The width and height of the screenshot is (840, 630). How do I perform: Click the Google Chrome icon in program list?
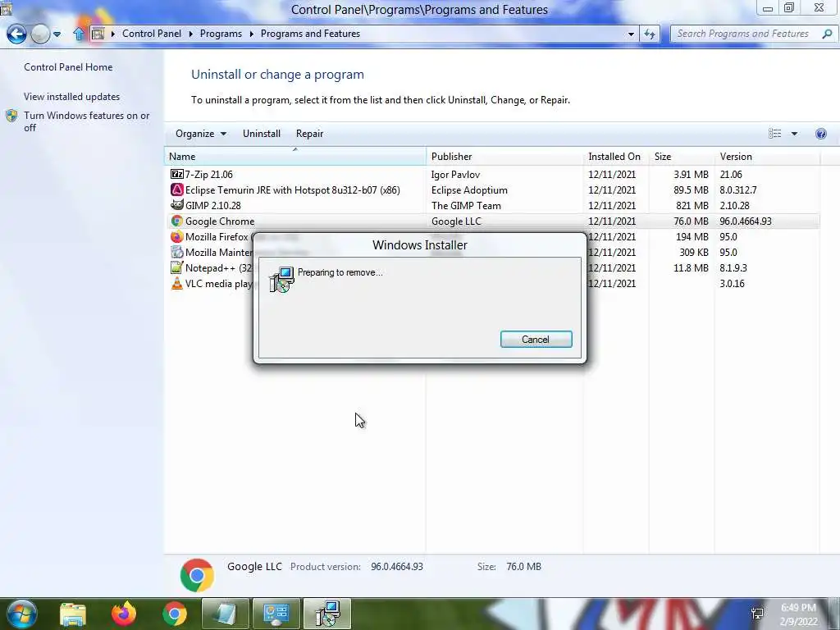click(177, 221)
